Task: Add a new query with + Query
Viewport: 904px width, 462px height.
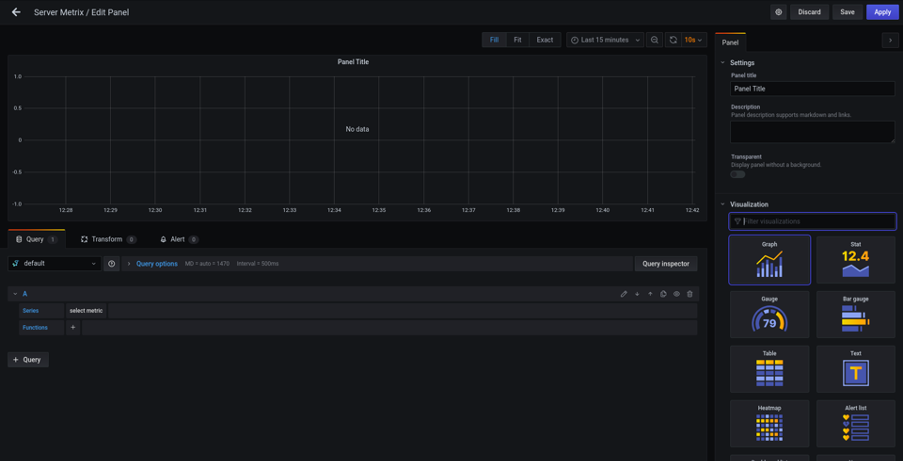Action: point(28,360)
